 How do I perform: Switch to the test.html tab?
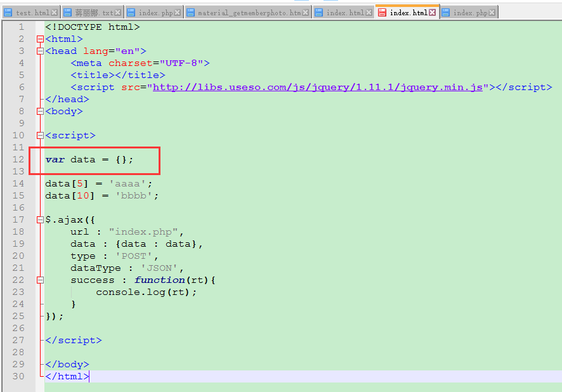31,13
